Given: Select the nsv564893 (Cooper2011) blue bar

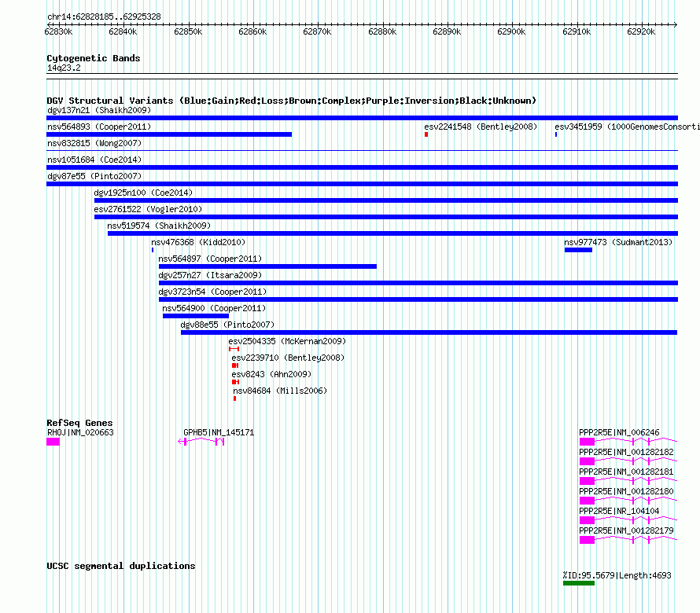Looking at the screenshot, I should pyautogui.click(x=169, y=134).
